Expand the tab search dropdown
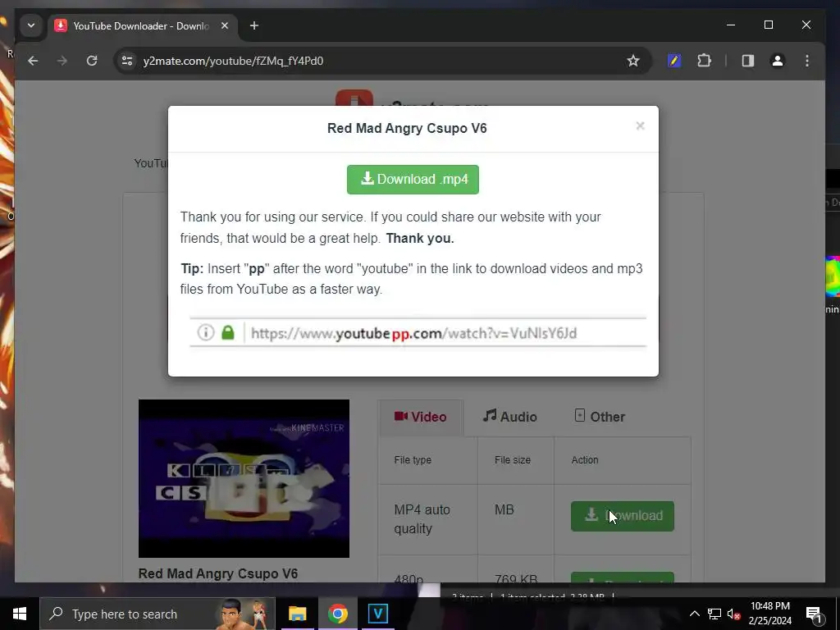This screenshot has height=630, width=840. pyautogui.click(x=31, y=25)
